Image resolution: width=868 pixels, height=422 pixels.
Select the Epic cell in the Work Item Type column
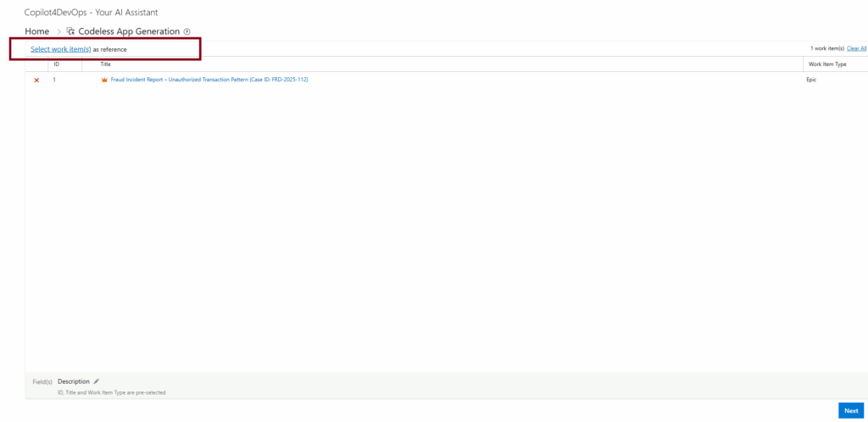[811, 80]
